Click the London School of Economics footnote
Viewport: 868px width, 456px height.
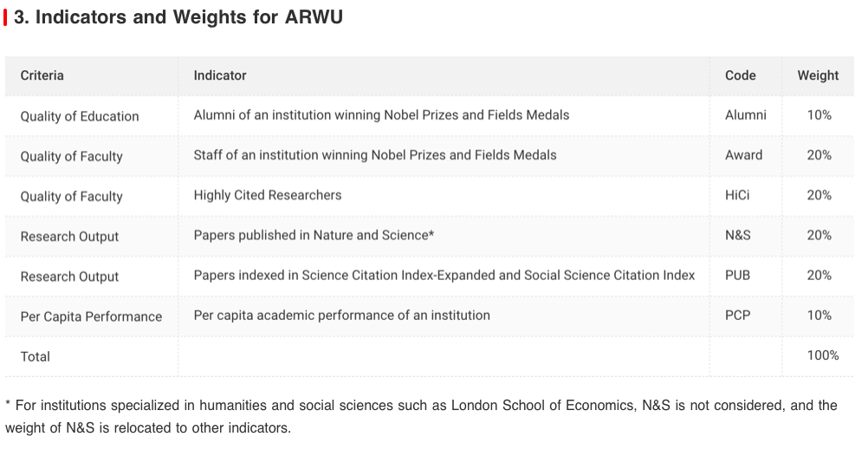(421, 416)
